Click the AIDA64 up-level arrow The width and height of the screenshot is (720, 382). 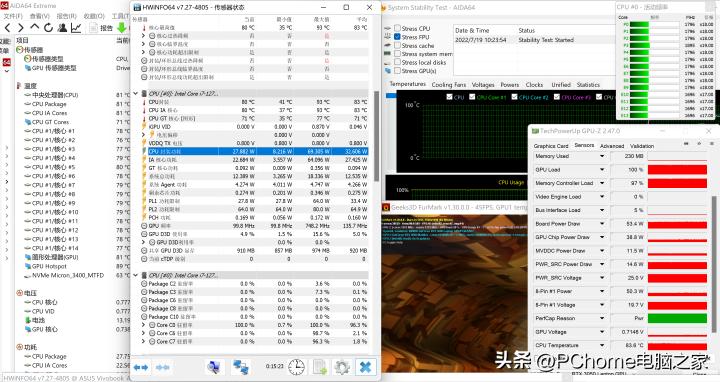[34, 28]
